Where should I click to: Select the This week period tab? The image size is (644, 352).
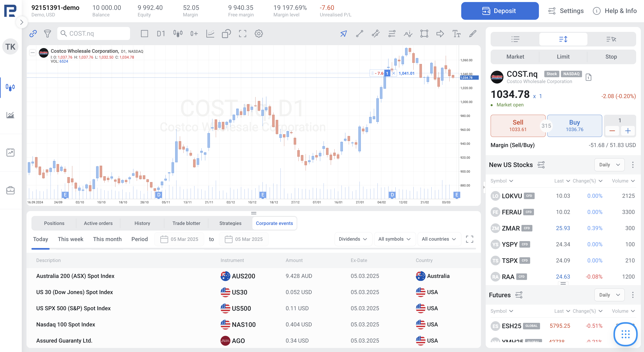point(71,239)
